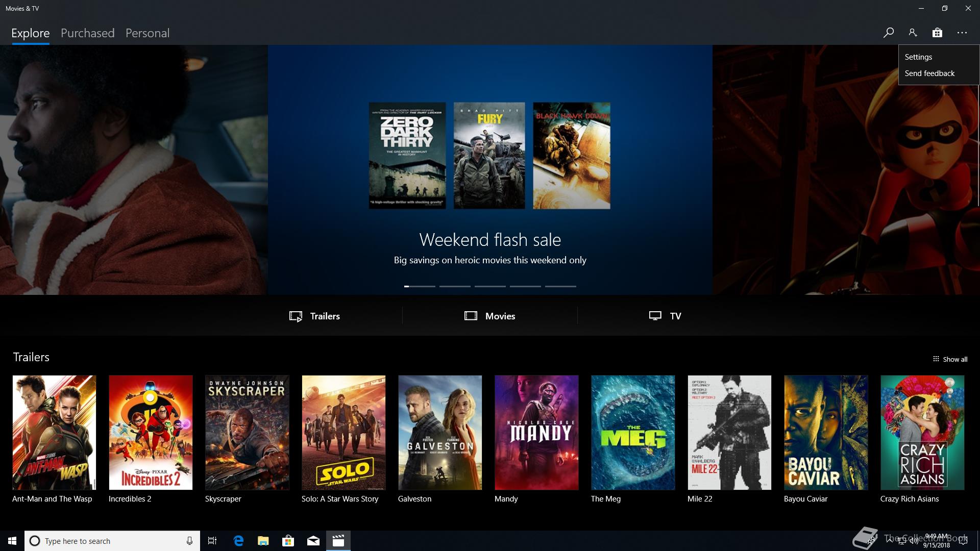Click the Skyscraper title text

(223, 499)
